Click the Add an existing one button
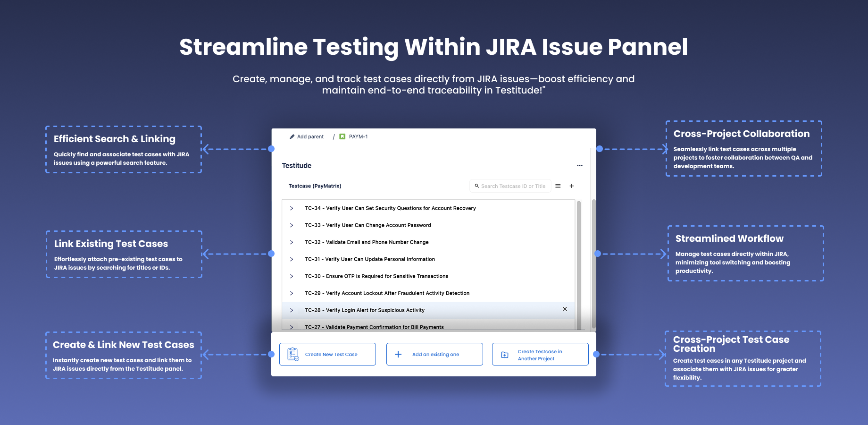Image resolution: width=868 pixels, height=425 pixels. 434,354
